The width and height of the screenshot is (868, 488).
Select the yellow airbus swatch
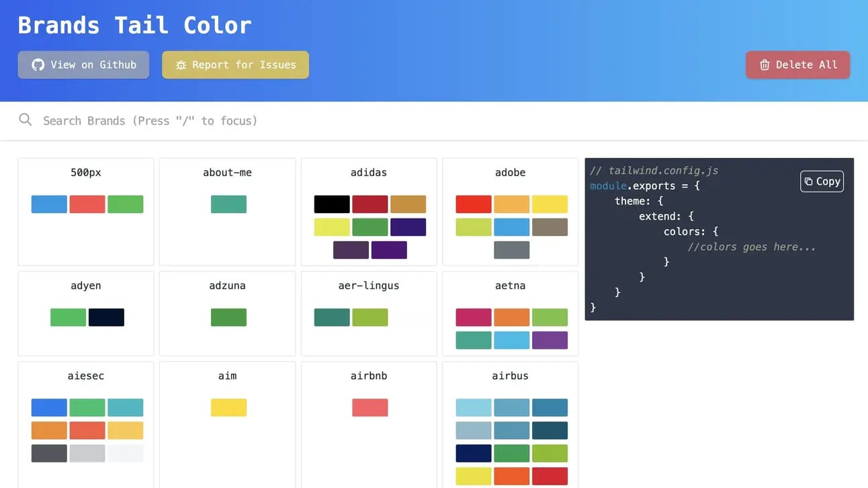click(x=474, y=476)
